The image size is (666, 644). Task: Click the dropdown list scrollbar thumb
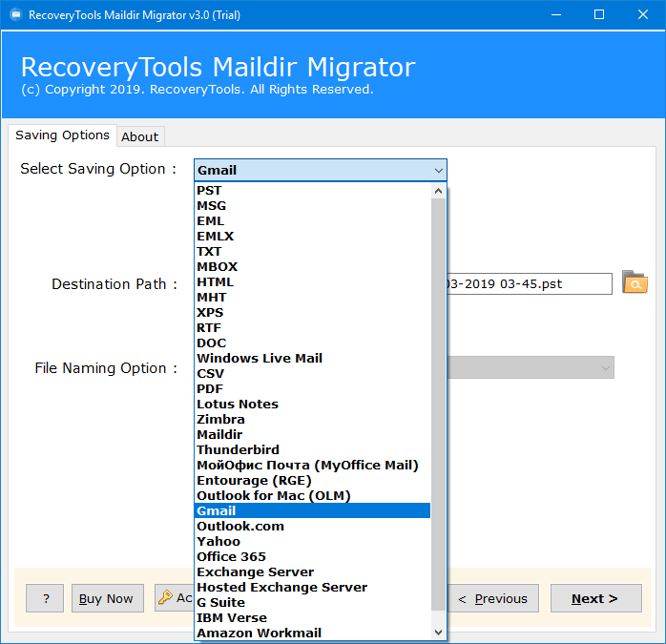point(438,405)
